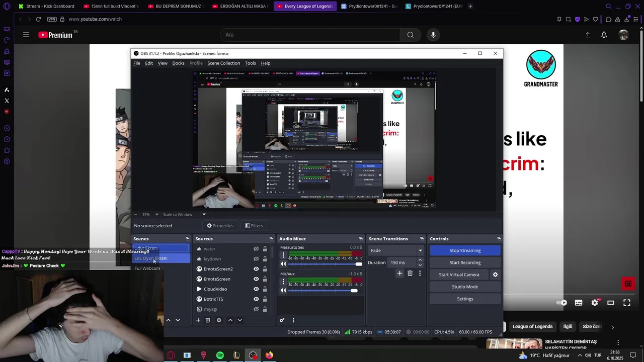The height and width of the screenshot is (362, 644).
Task: Click Stop Streaming button
Action: [465, 250]
